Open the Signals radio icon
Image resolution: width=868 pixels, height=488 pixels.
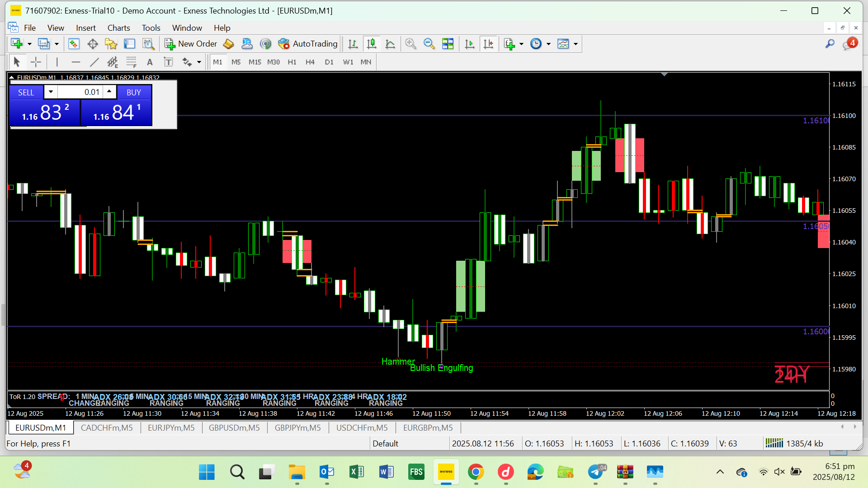pyautogui.click(x=266, y=44)
